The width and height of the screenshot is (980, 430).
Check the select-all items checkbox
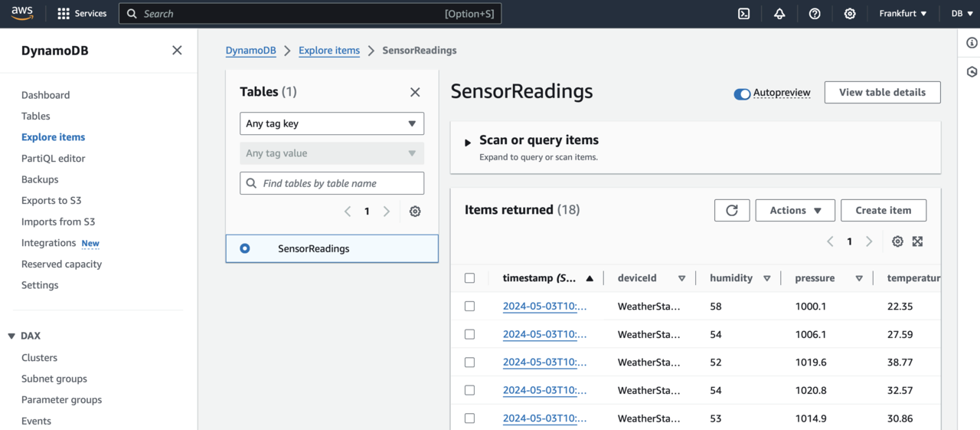point(470,278)
